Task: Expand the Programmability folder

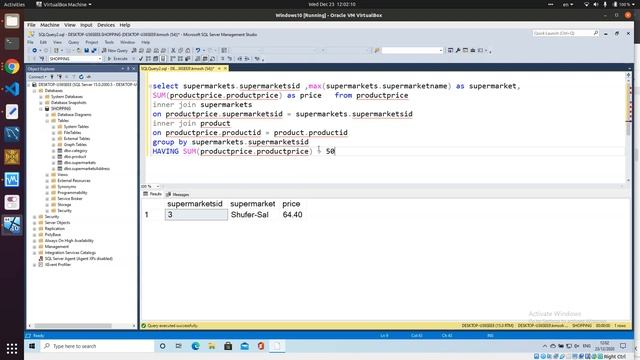Action: (x=47, y=193)
